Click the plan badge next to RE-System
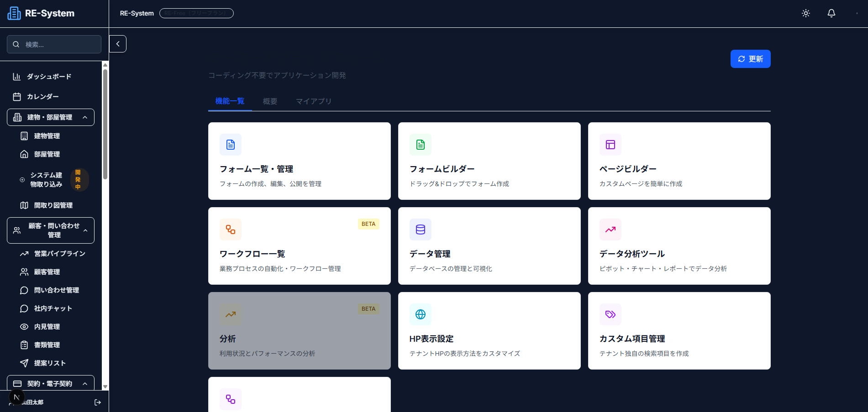Image resolution: width=868 pixels, height=412 pixels. tap(196, 13)
